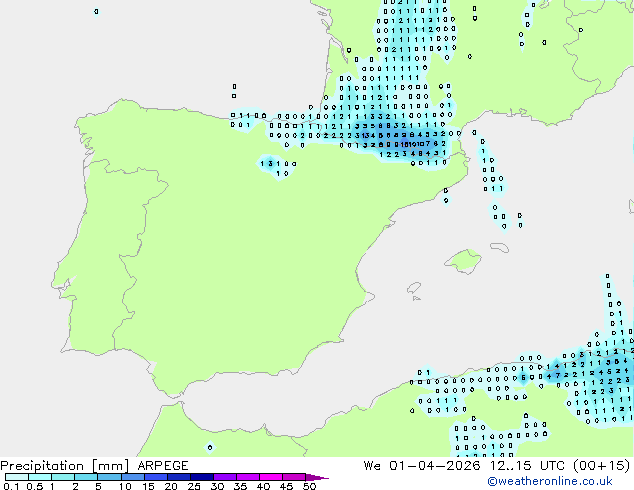This screenshot has width=634, height=490.
Task: Click the 'ARPEGE' model name label
Action: click(x=163, y=466)
